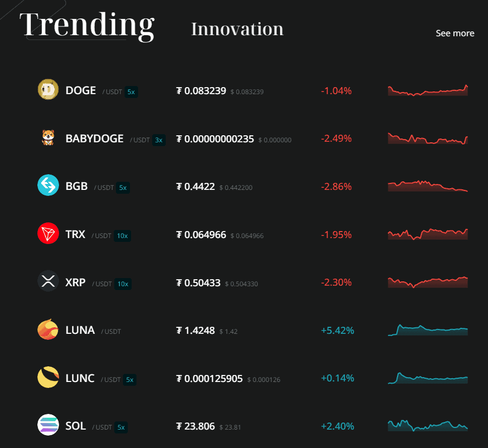Click the 3x leverage badge for BABYDOGE
Image resolution: width=488 pixels, height=448 pixels.
point(158,140)
